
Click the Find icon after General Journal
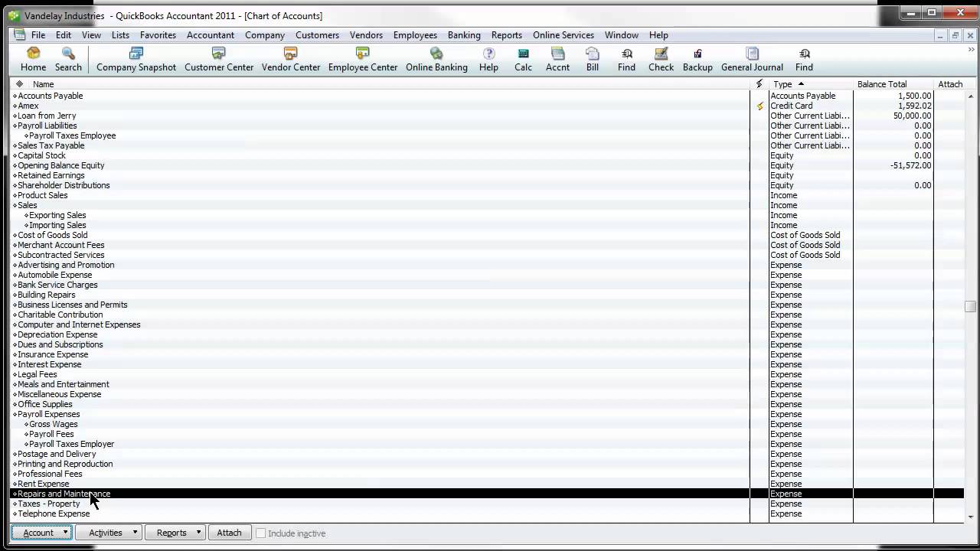pos(804,60)
